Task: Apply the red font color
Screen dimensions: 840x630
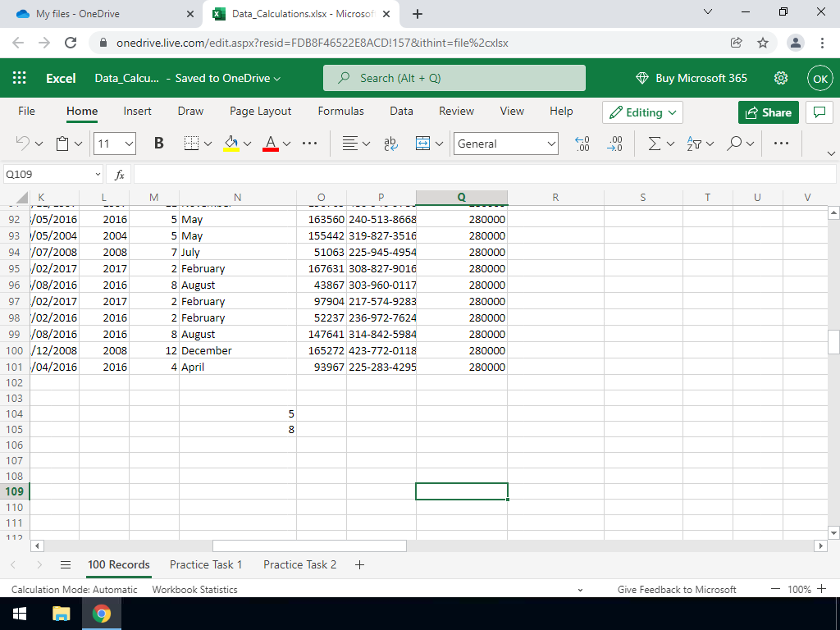Action: (x=271, y=144)
